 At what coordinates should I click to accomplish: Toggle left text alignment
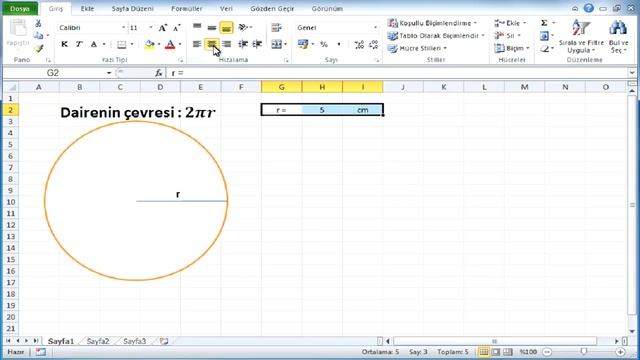click(197, 44)
